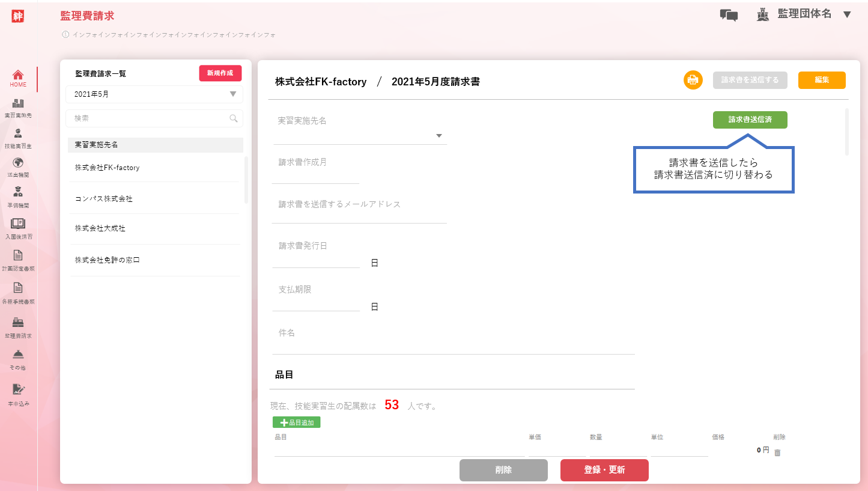868x491 pixels.
Task: Open 実習実施先 from the sidebar
Action: click(18, 104)
